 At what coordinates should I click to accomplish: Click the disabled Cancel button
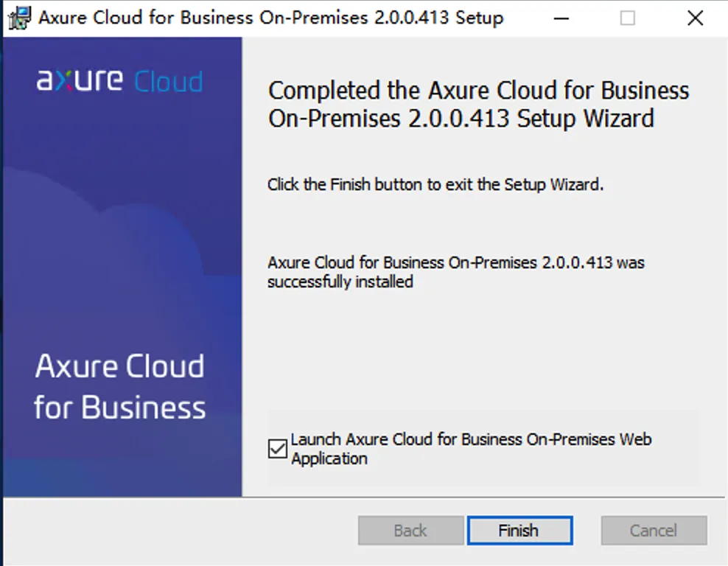(x=654, y=530)
